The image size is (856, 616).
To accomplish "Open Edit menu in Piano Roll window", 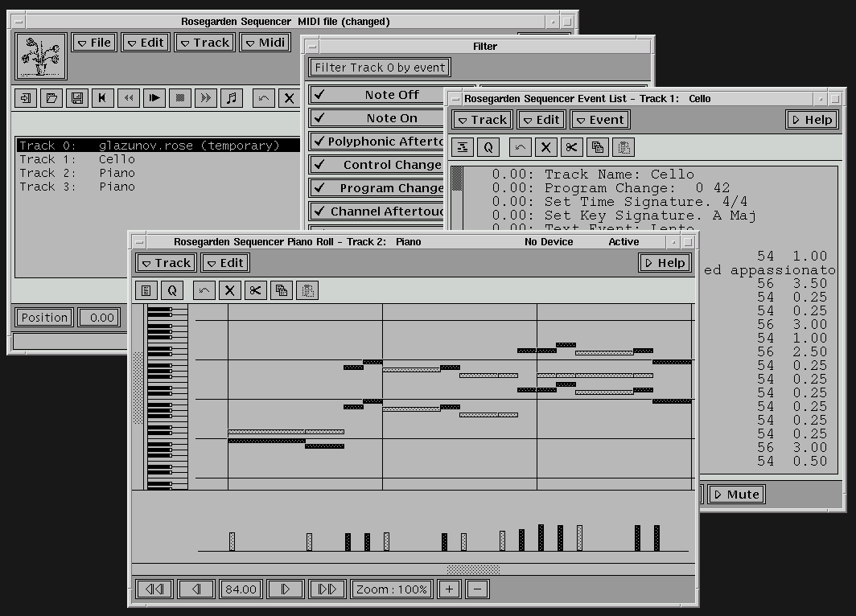I will [x=225, y=263].
